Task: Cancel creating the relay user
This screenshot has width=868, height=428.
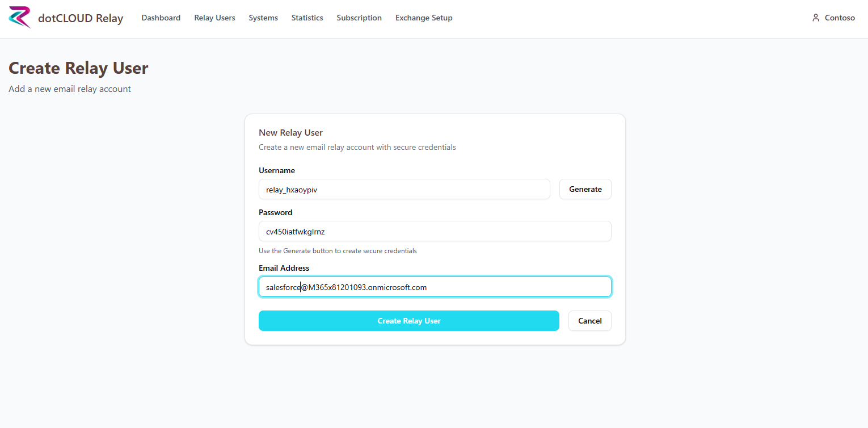Action: pos(589,321)
